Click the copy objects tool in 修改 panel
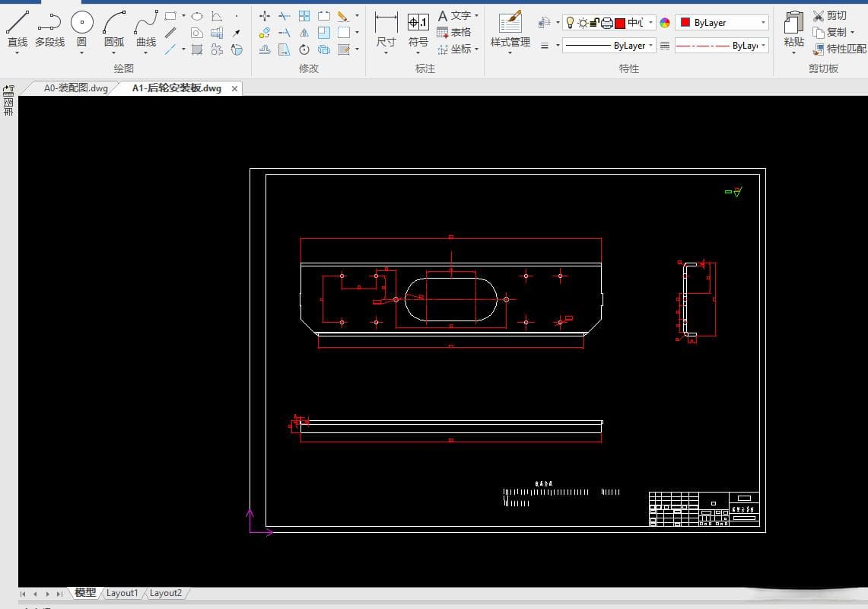 click(x=265, y=33)
